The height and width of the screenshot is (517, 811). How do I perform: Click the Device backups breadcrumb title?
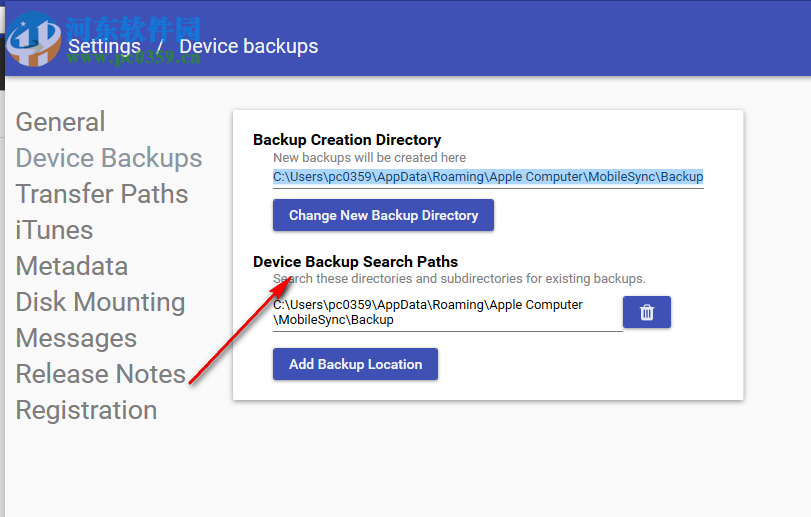[249, 46]
